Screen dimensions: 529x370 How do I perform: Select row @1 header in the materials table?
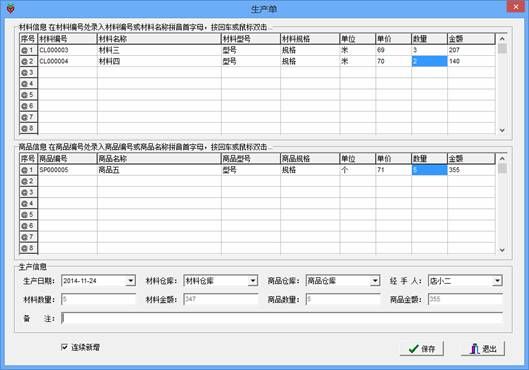pyautogui.click(x=28, y=50)
